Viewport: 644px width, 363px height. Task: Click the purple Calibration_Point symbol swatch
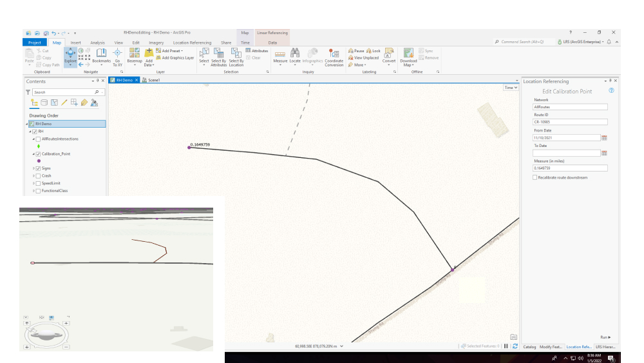coord(39,161)
